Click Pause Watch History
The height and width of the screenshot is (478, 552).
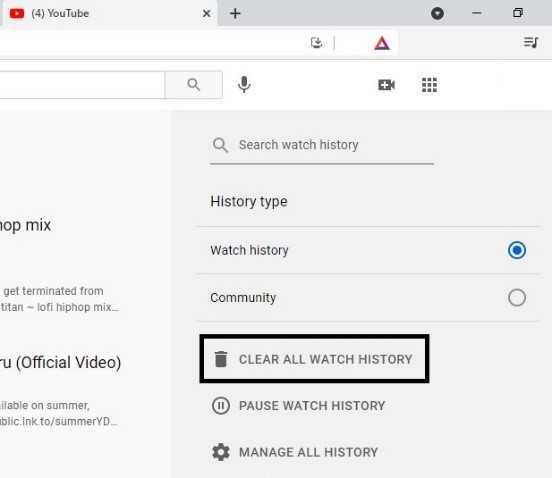(298, 406)
